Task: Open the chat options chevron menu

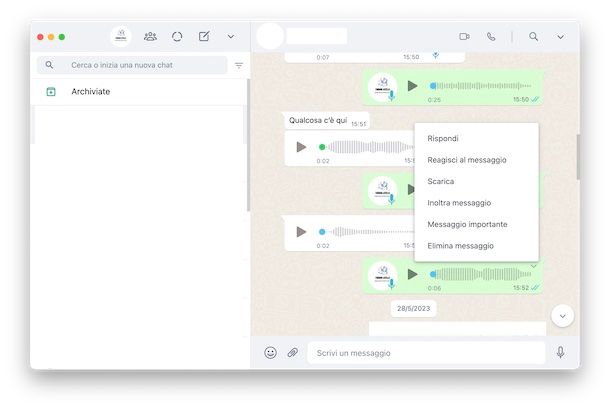Action: 560,37
